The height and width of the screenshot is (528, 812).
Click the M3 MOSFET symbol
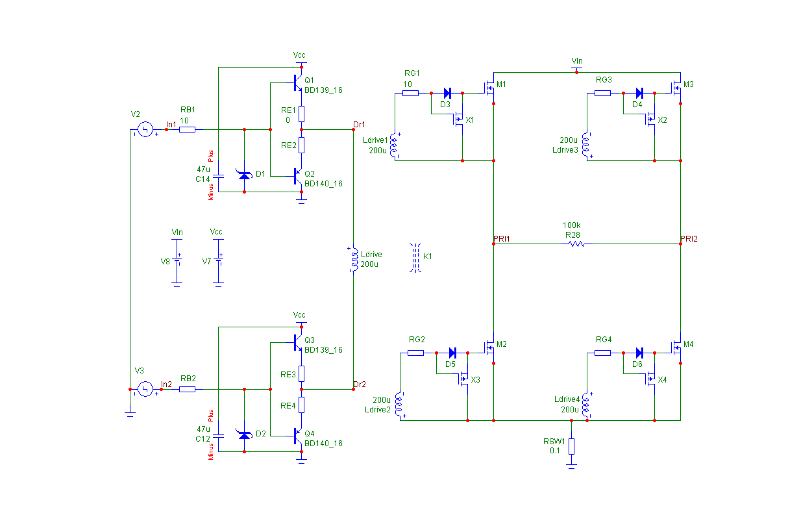[675, 88]
